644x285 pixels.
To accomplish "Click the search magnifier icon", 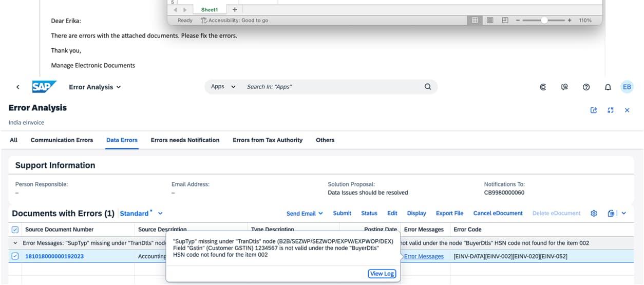I will [428, 87].
